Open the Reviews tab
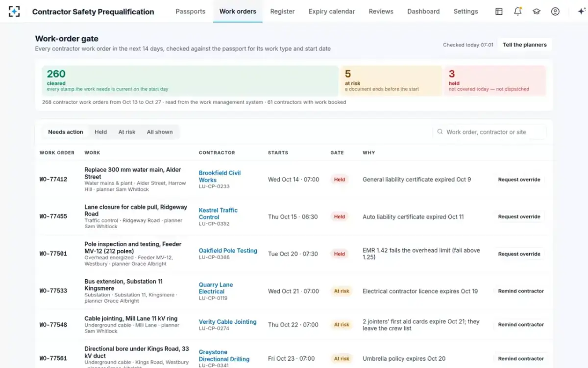Screen dimensions: 588x368 tap(381, 11)
